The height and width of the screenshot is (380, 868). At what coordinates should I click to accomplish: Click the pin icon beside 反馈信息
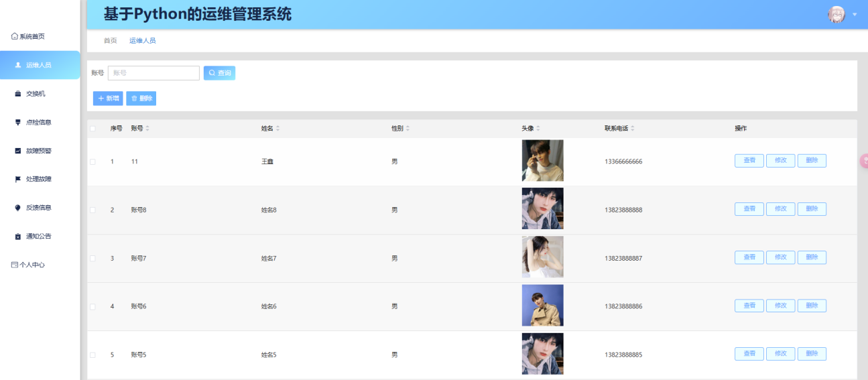[x=18, y=208]
